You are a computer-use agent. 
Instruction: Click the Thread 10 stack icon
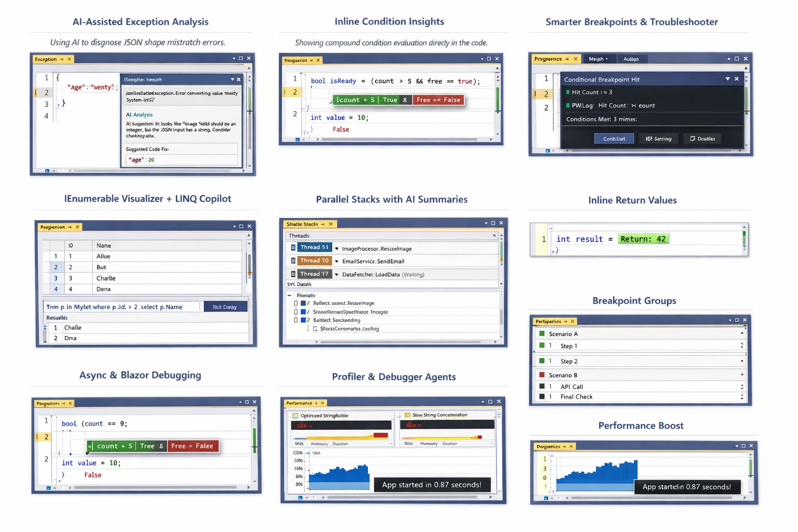click(294, 261)
